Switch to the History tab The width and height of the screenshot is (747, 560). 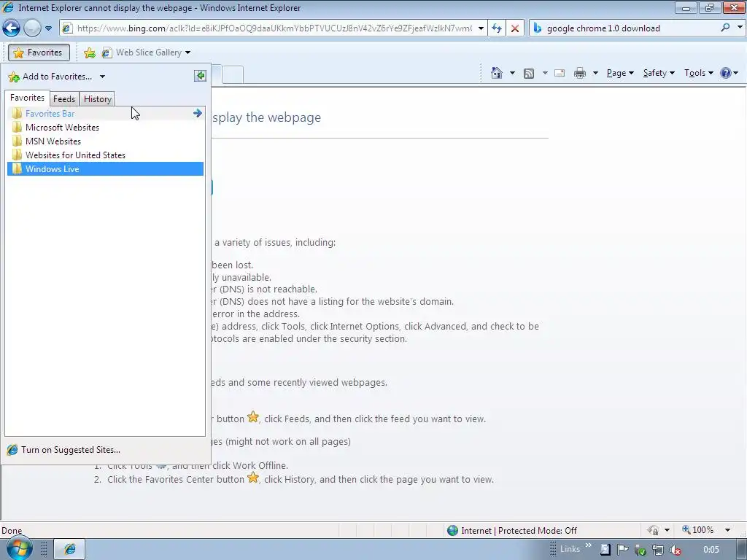(98, 99)
